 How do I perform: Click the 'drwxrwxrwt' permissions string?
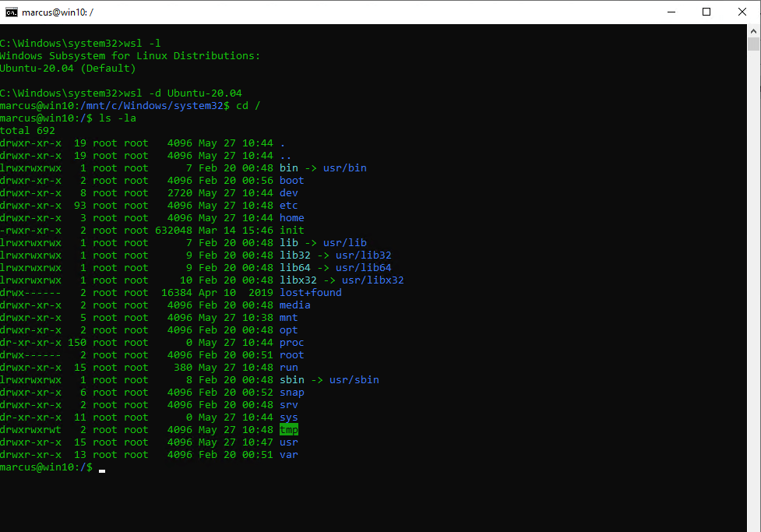pos(30,430)
